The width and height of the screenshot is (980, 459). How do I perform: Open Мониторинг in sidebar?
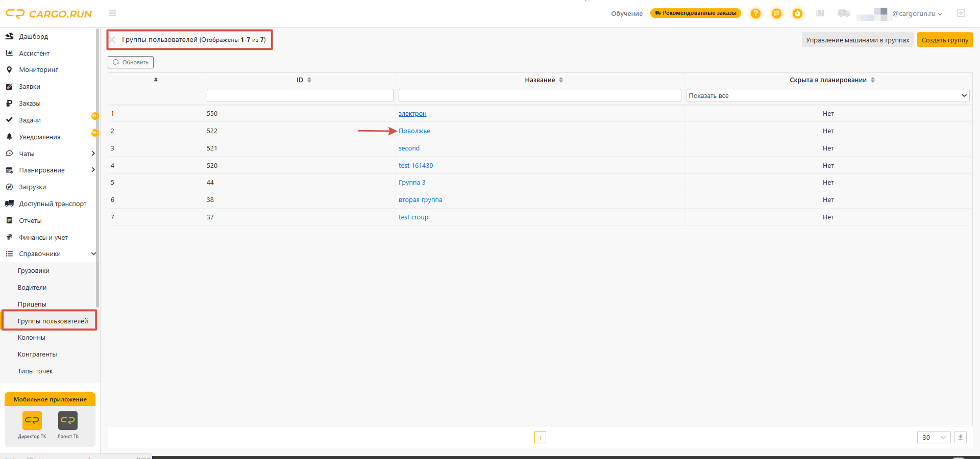(x=38, y=70)
